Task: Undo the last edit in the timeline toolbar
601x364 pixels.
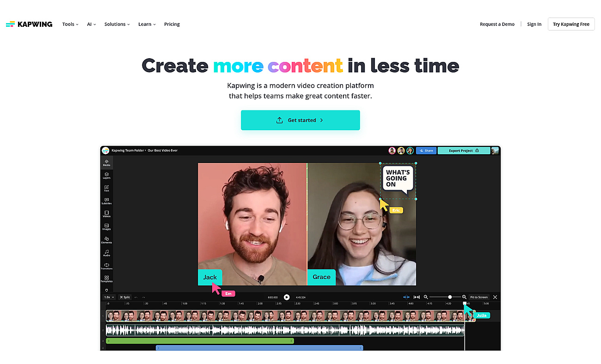Action: (x=136, y=297)
